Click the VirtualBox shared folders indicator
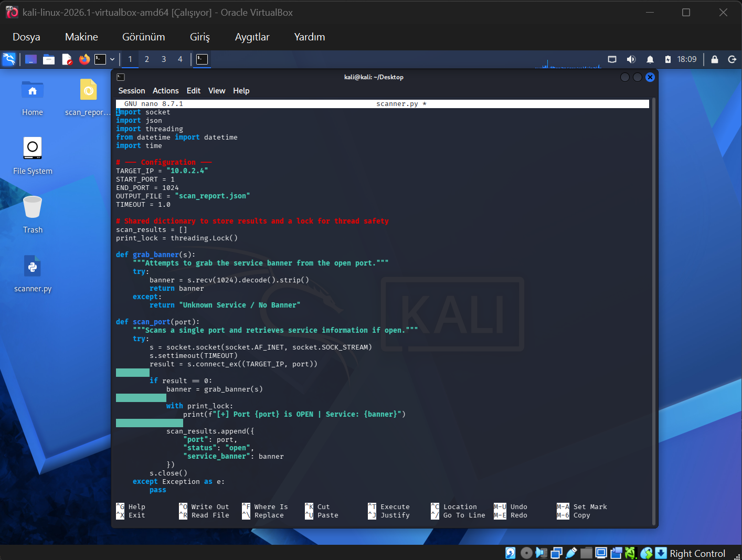 (586, 553)
